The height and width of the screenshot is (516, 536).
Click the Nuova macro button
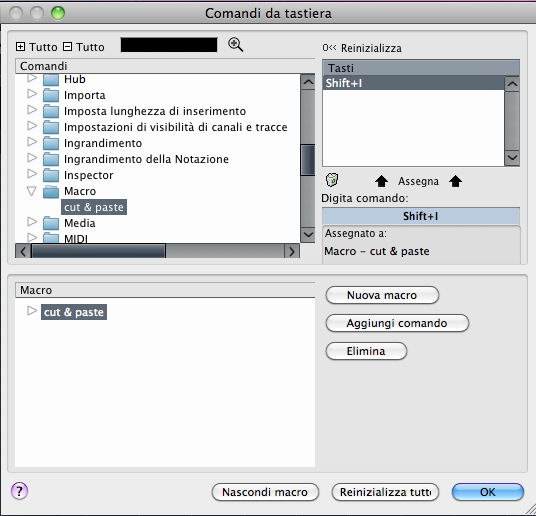pos(382,295)
